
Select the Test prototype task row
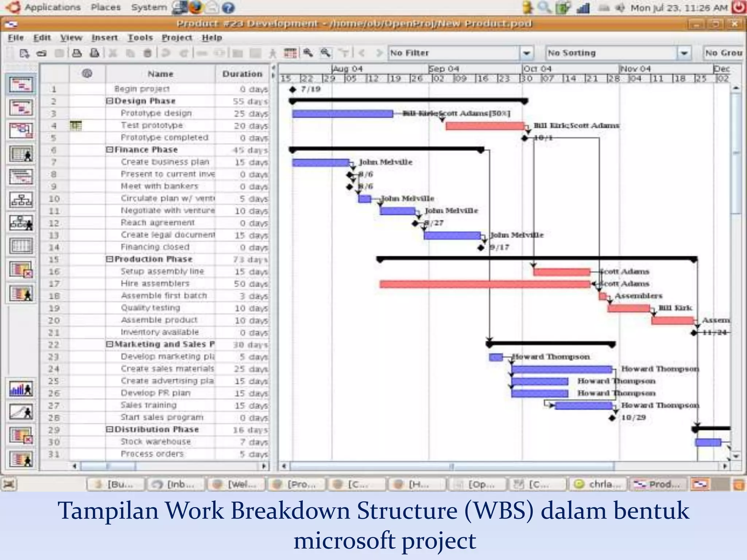point(155,126)
